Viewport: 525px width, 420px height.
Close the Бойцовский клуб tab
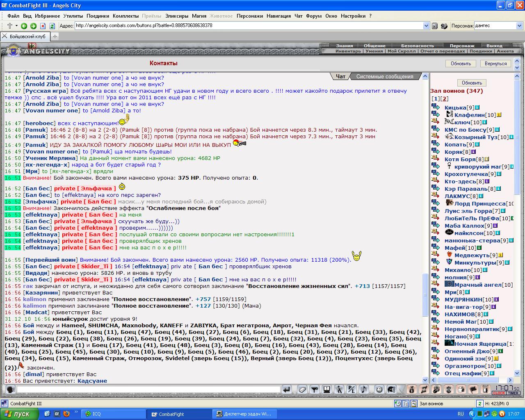pos(5,36)
